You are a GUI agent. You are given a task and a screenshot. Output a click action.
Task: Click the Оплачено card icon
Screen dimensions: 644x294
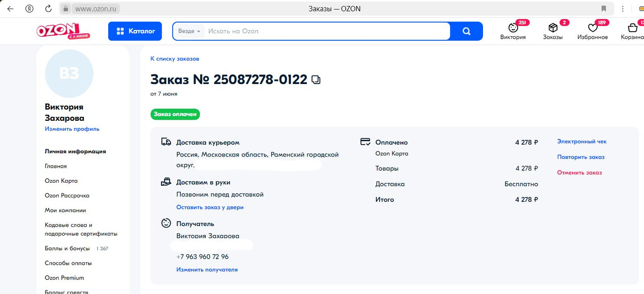(x=365, y=142)
